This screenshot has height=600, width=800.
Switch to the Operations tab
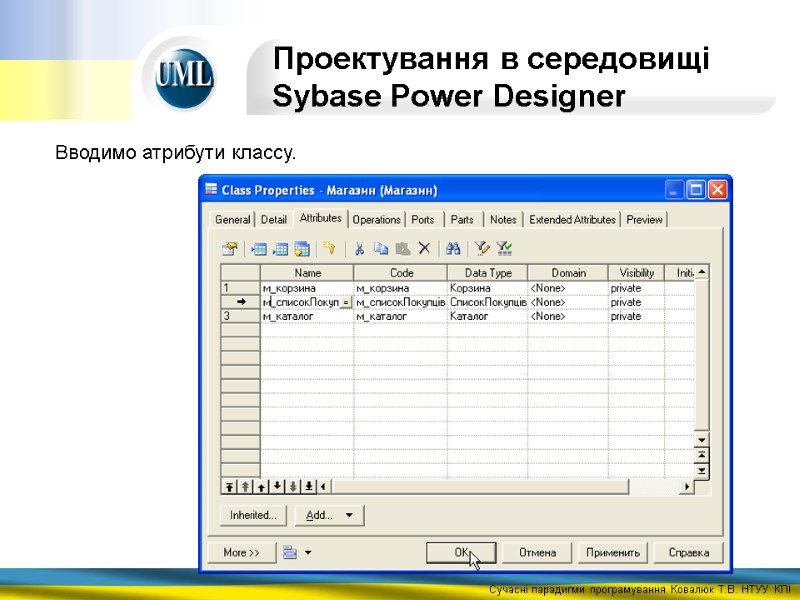point(376,219)
